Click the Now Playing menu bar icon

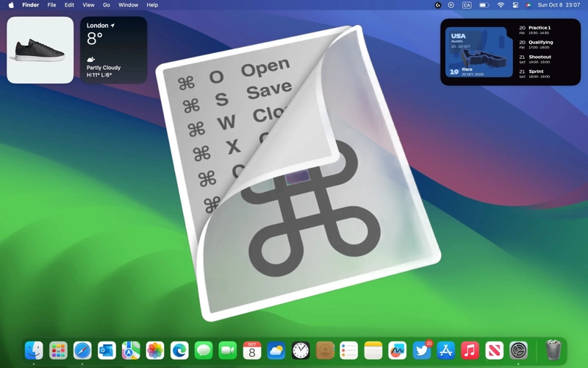(451, 5)
